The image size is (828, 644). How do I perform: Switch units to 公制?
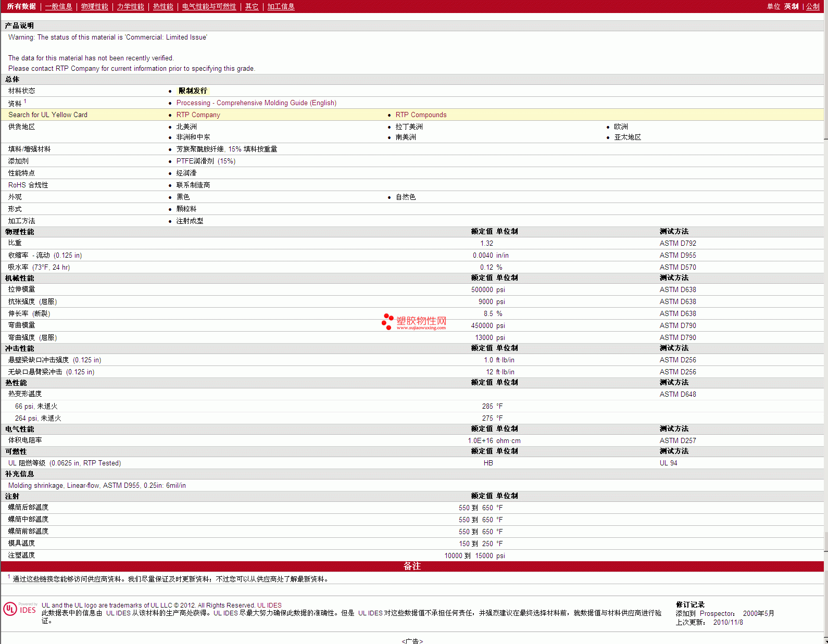pyautogui.click(x=812, y=6)
